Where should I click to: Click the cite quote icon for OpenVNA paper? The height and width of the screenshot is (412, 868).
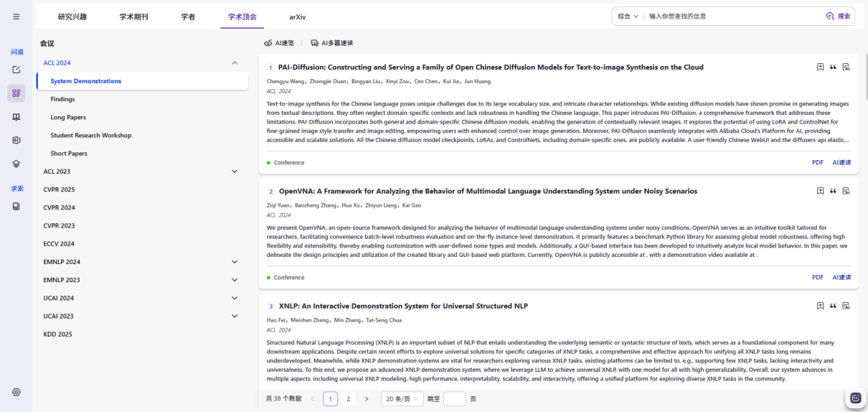[x=833, y=192]
